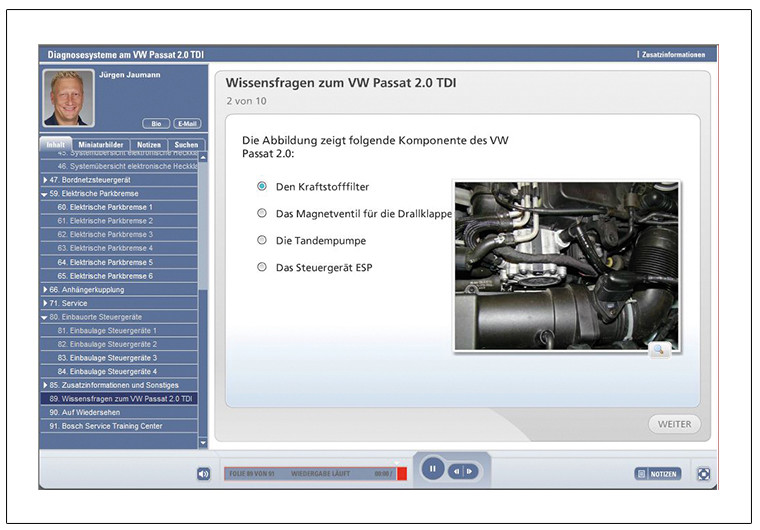Expand 47. Bordnetzsteuergerät section
The image size is (760, 530).
click(45, 180)
